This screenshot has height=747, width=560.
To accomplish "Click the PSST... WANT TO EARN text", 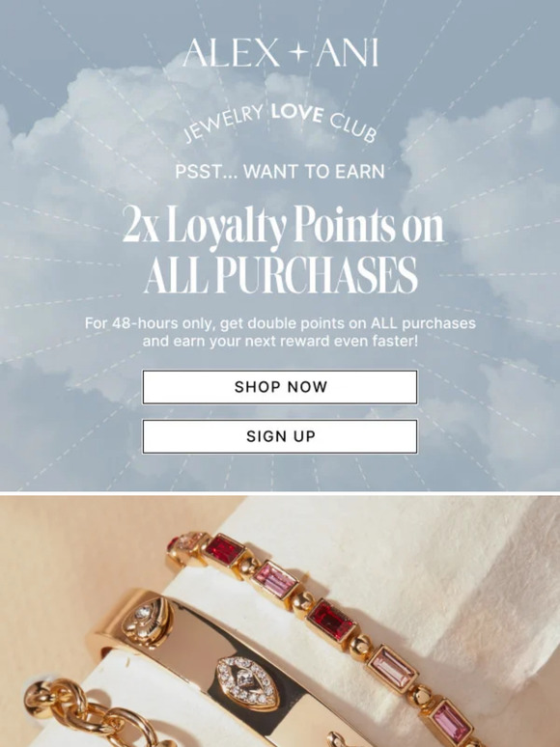I will tap(280, 172).
